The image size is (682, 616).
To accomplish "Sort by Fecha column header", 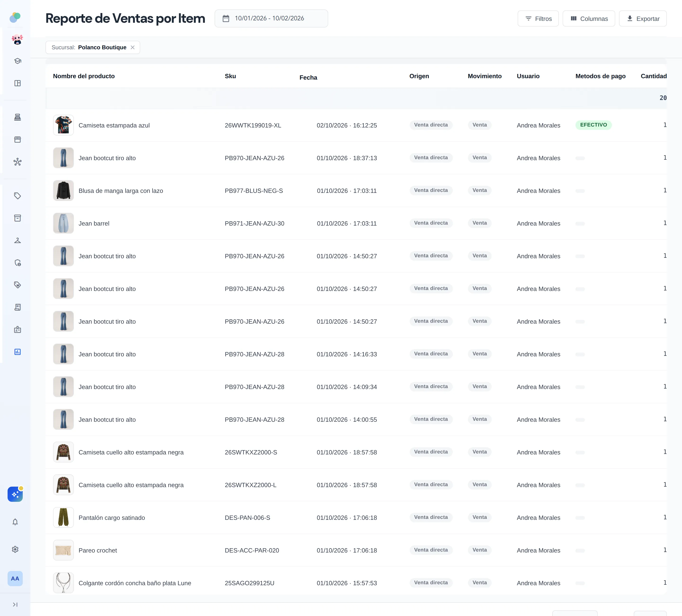I will point(308,77).
